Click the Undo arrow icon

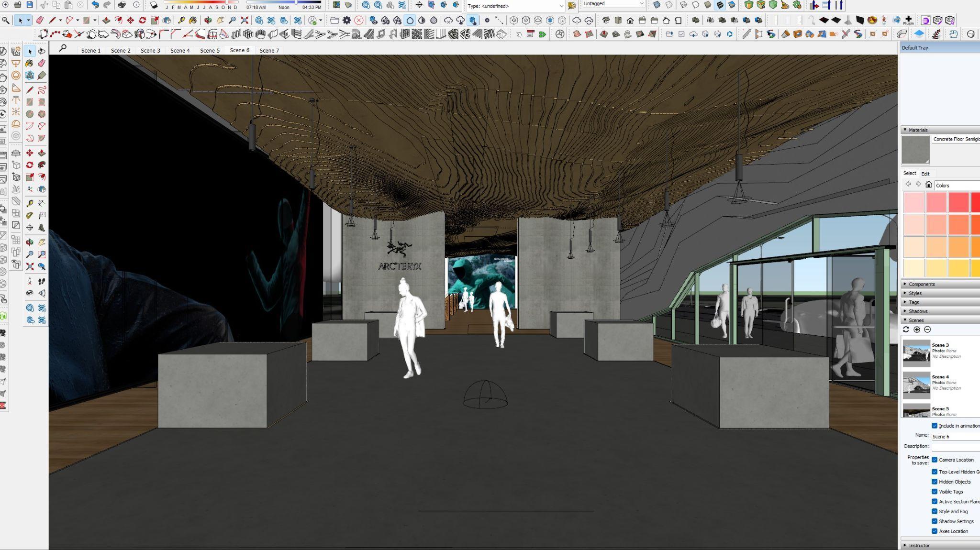(x=95, y=5)
